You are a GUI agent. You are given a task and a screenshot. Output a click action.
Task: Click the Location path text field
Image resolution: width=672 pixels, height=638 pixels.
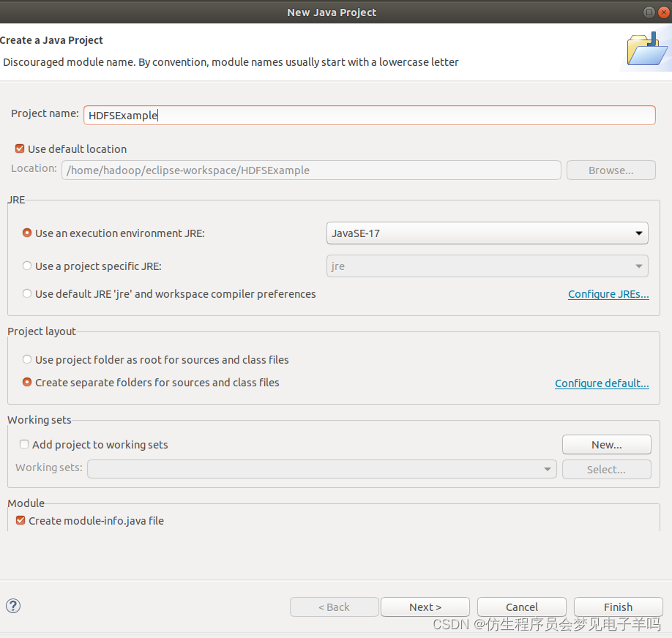click(311, 170)
